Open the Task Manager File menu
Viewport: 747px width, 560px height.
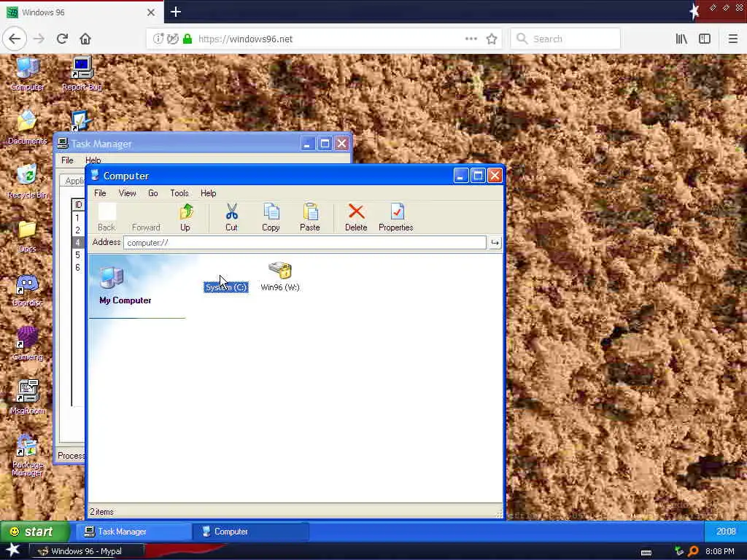pos(67,160)
